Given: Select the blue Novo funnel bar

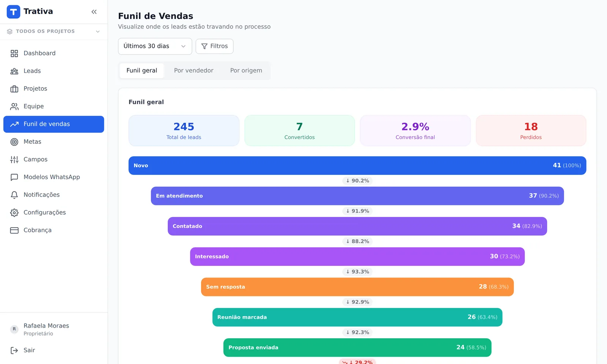Looking at the screenshot, I should tap(357, 166).
